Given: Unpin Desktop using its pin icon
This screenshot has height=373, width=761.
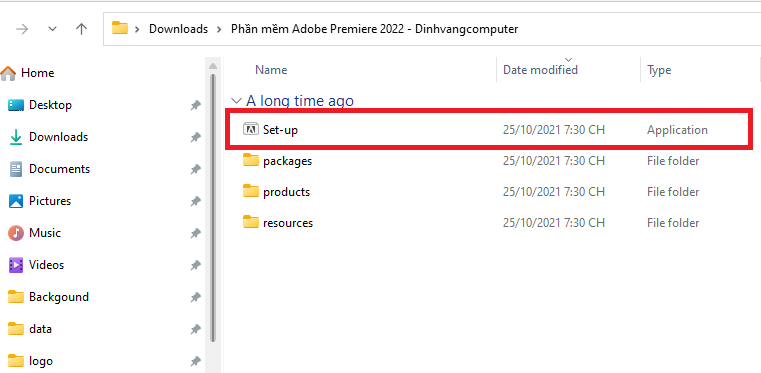Looking at the screenshot, I should coord(196,105).
